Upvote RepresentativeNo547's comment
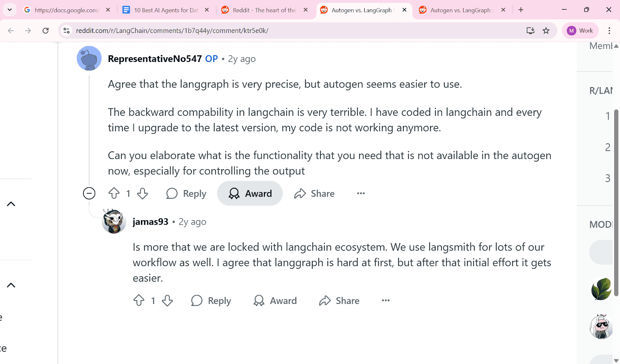The width and height of the screenshot is (620, 364). (x=114, y=193)
